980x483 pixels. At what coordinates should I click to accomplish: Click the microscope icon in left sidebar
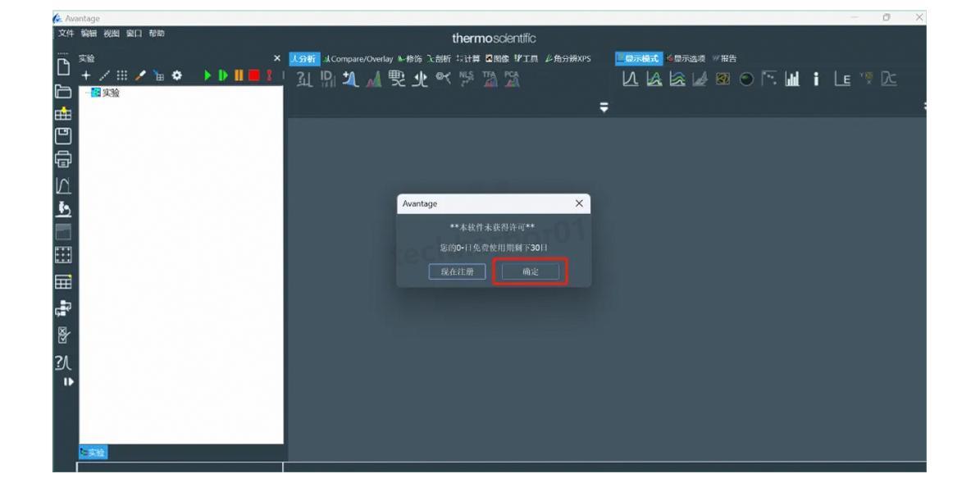point(62,208)
